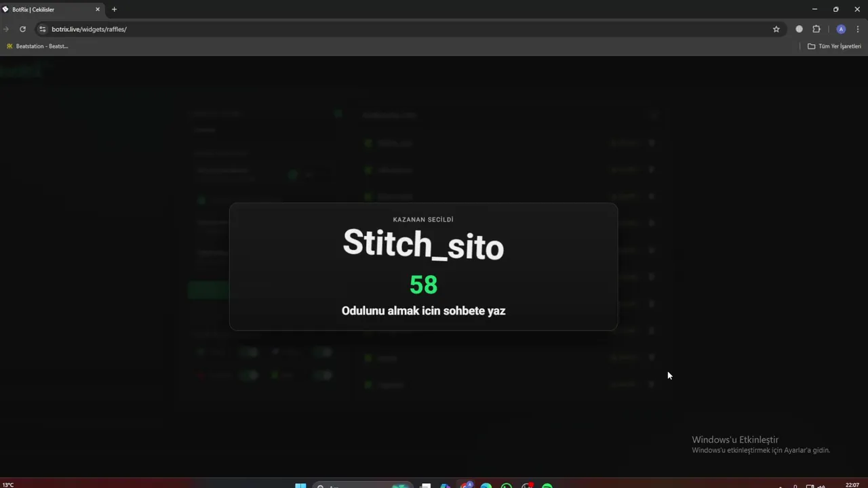Open the Tüm Yer İşaretleri bookmarks folder

835,46
